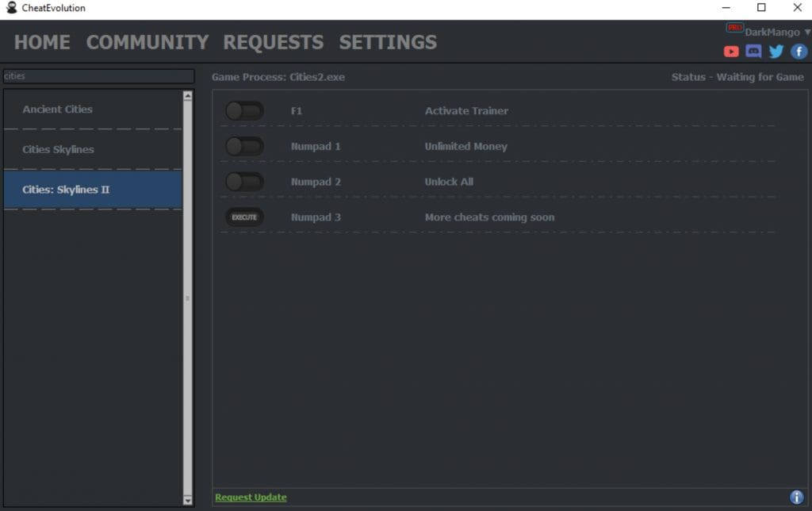Minimize the CheatEvolution window
Viewport: 812px width, 511px height.
coord(726,8)
